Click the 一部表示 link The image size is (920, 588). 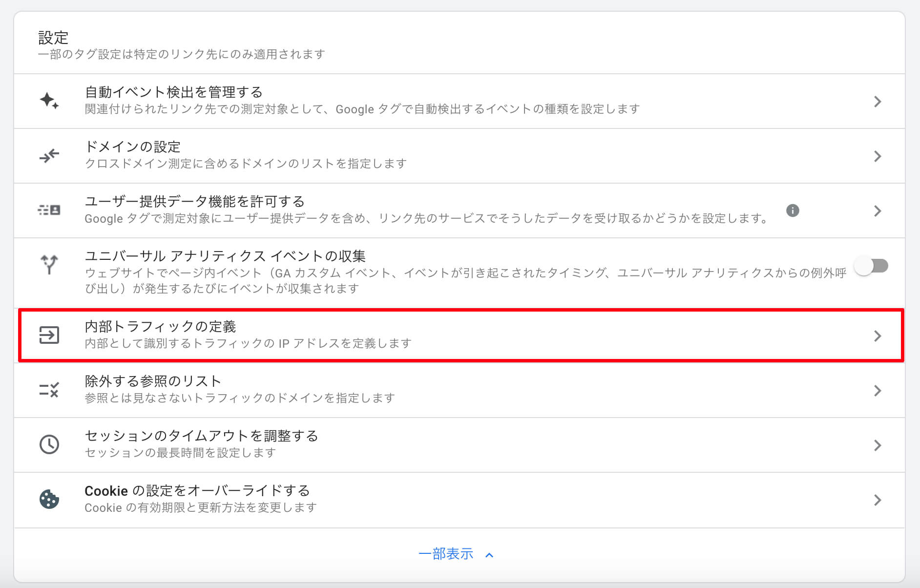(446, 554)
